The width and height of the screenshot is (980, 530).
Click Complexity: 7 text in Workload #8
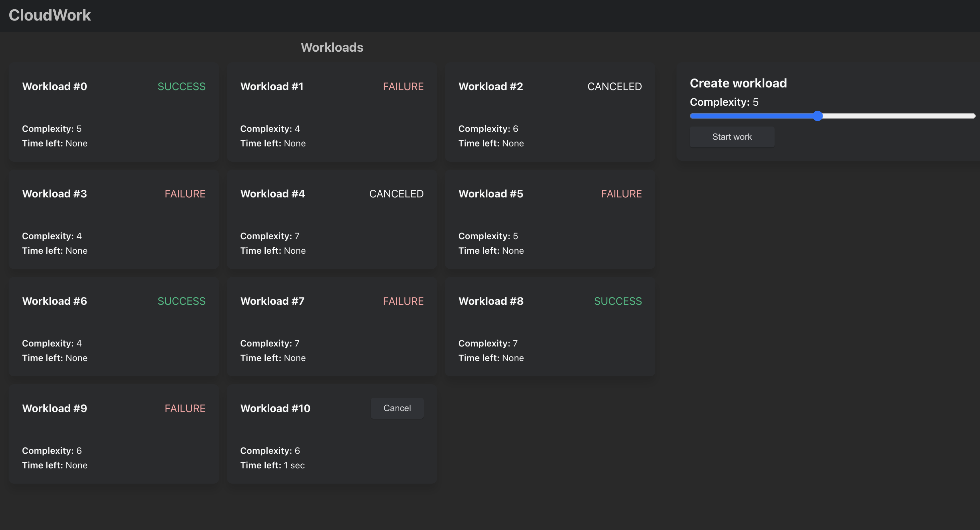(488, 343)
